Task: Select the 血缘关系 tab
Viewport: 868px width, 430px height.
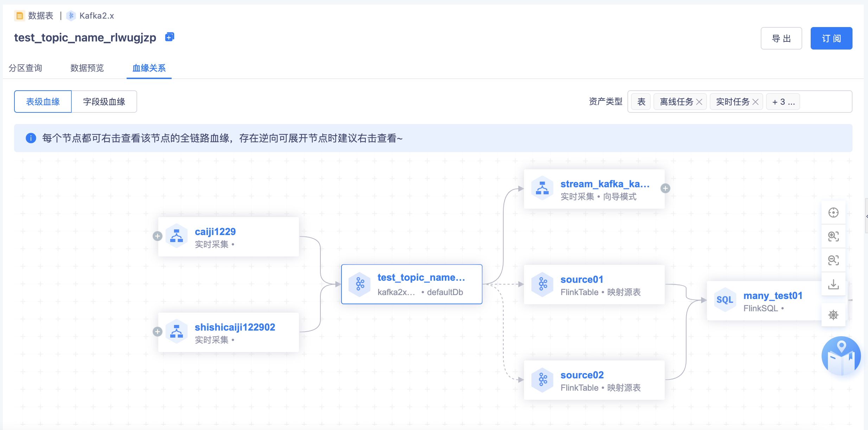Action: (x=149, y=68)
